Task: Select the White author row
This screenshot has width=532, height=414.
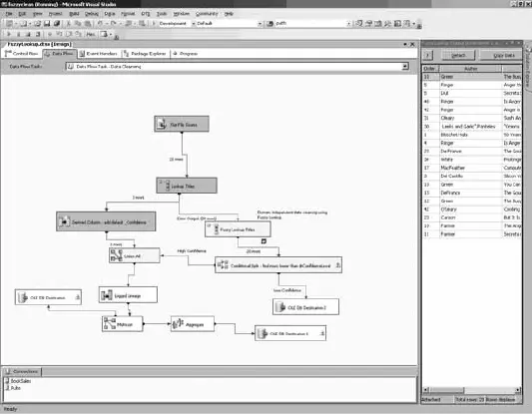Action: click(471, 160)
